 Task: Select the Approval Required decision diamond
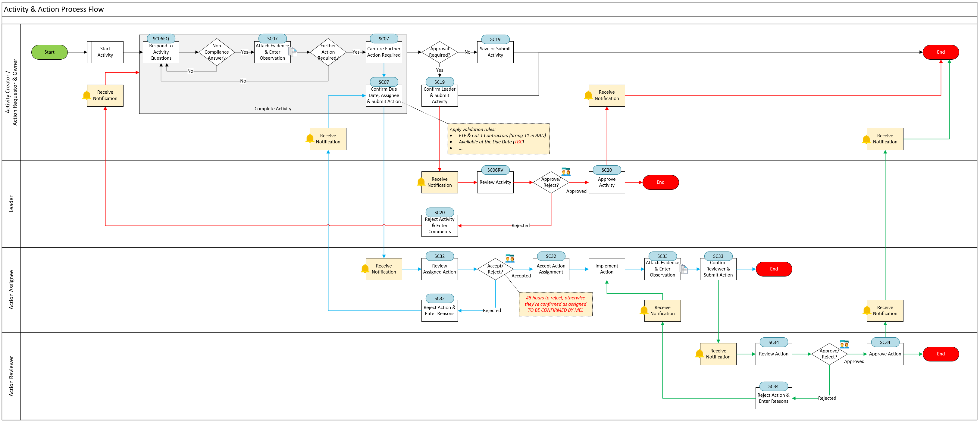pos(440,52)
